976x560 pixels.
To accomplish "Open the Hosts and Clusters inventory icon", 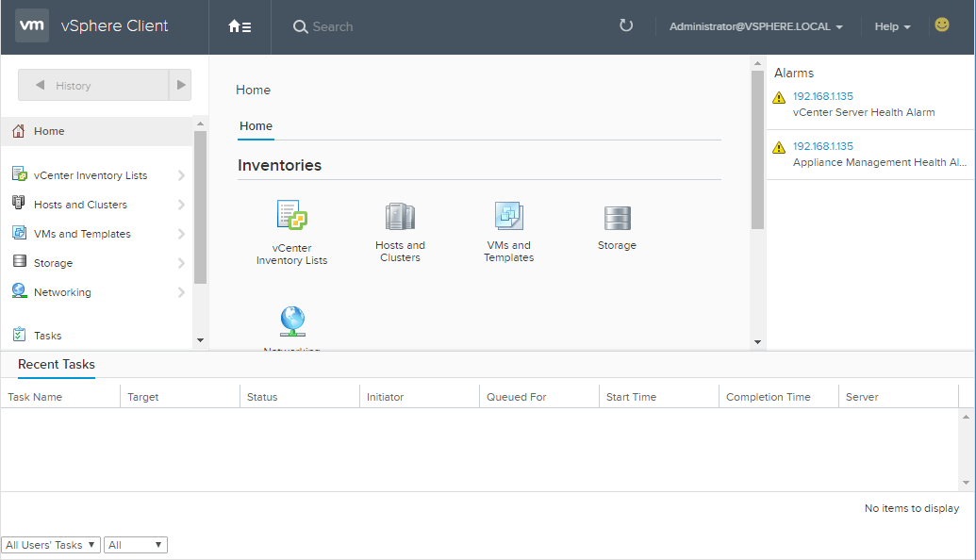I will coord(400,216).
